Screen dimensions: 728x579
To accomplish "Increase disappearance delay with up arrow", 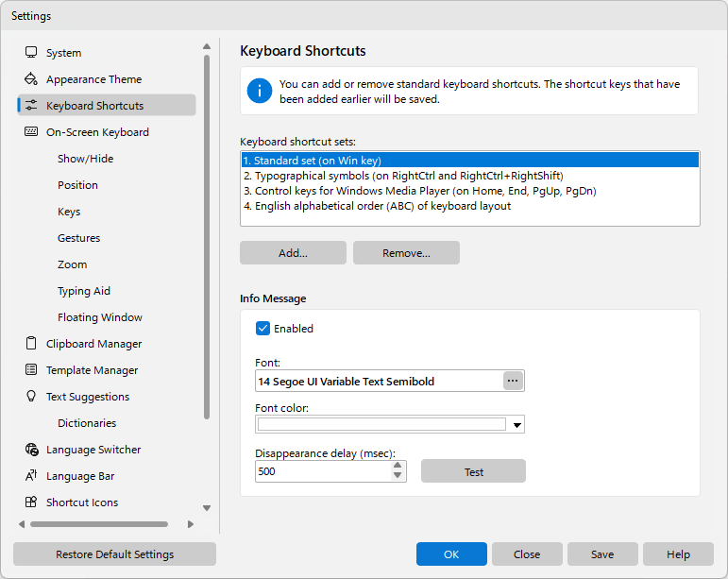I will (x=398, y=467).
